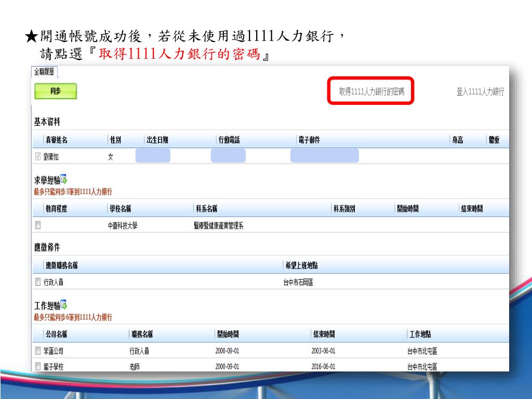Click the 希望上班地點 column header

click(x=302, y=265)
